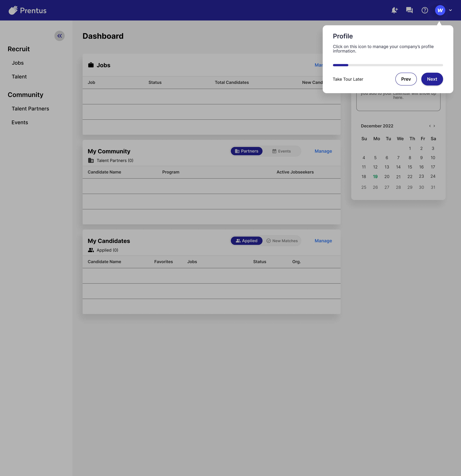The width and height of the screenshot is (461, 476).
Task: Click the W profile avatar
Action: coord(440,10)
